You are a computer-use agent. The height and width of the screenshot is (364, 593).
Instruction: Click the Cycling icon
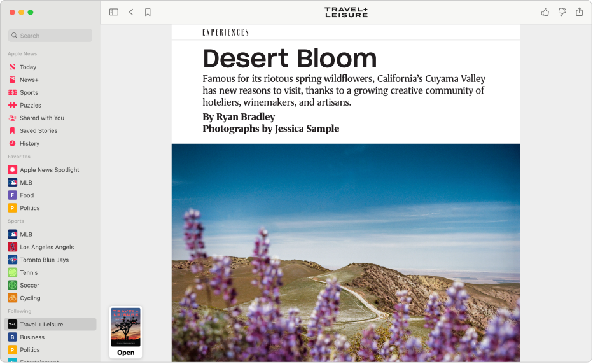(13, 298)
